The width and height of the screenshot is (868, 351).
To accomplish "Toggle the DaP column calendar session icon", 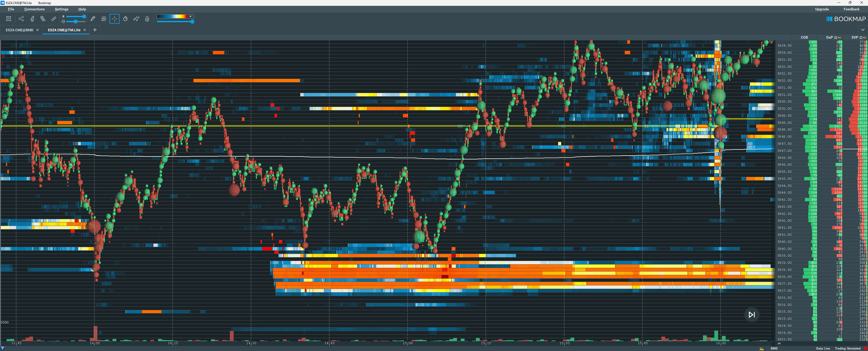I will click(836, 37).
